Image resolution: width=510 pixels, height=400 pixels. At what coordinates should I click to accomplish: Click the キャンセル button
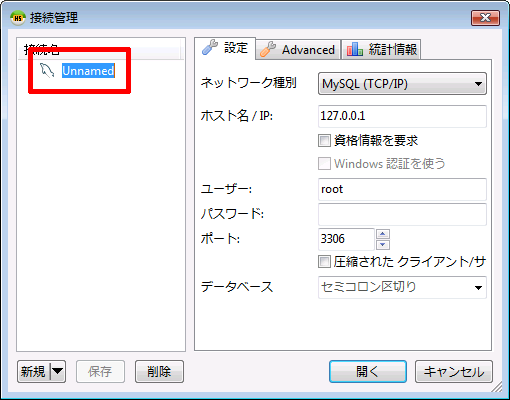(x=454, y=371)
